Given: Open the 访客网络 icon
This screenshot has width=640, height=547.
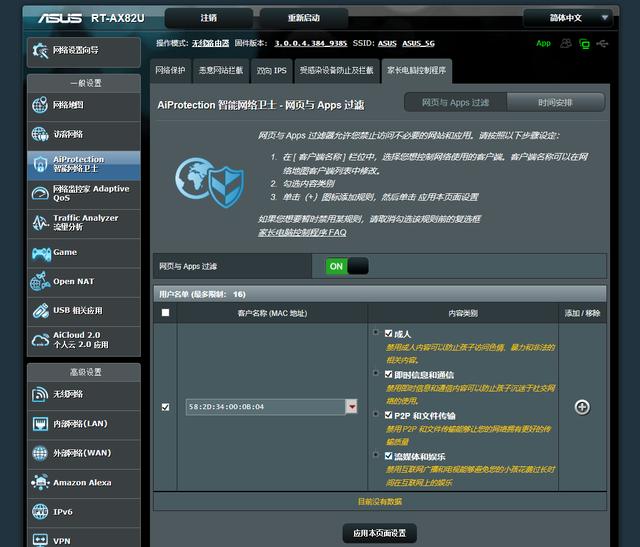Looking at the screenshot, I should coord(40,134).
